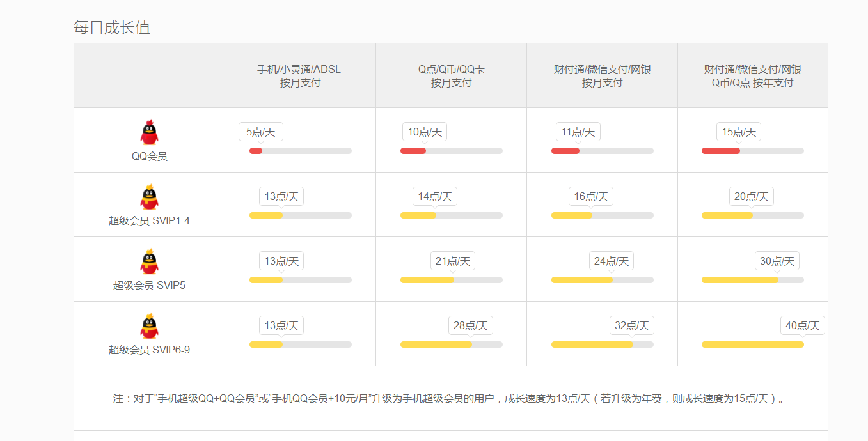Click the yellow progress bar under 14点/天
Viewport: 868px width, 441px height.
coord(418,215)
